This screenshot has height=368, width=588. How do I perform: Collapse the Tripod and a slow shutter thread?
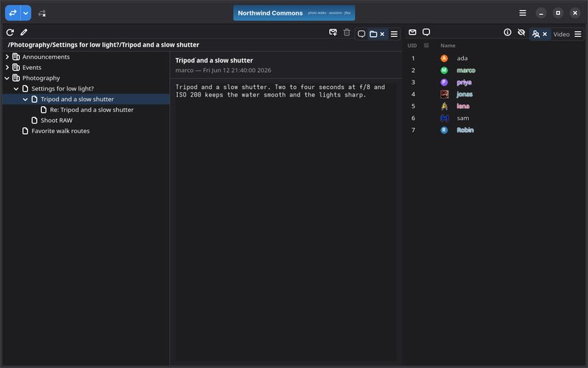pyautogui.click(x=26, y=99)
